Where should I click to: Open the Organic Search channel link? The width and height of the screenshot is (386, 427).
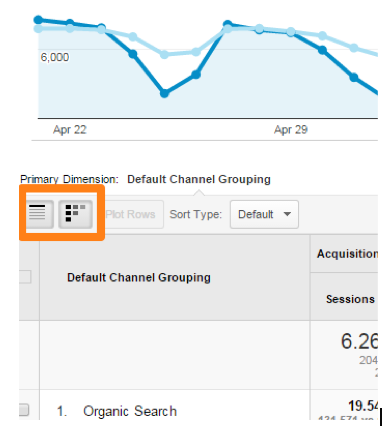(x=130, y=411)
